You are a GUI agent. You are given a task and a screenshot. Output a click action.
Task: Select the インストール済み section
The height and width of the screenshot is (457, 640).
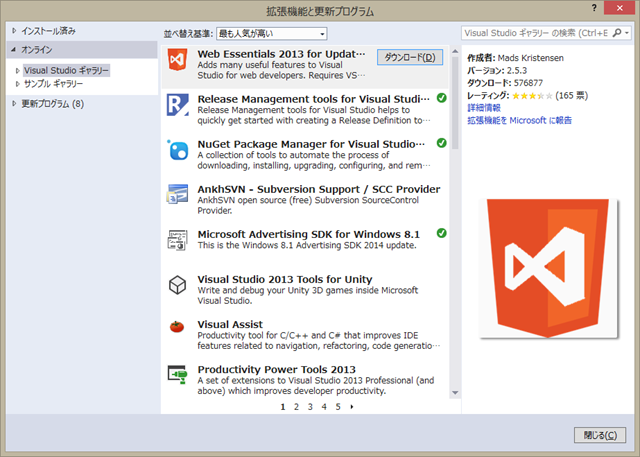pos(48,31)
